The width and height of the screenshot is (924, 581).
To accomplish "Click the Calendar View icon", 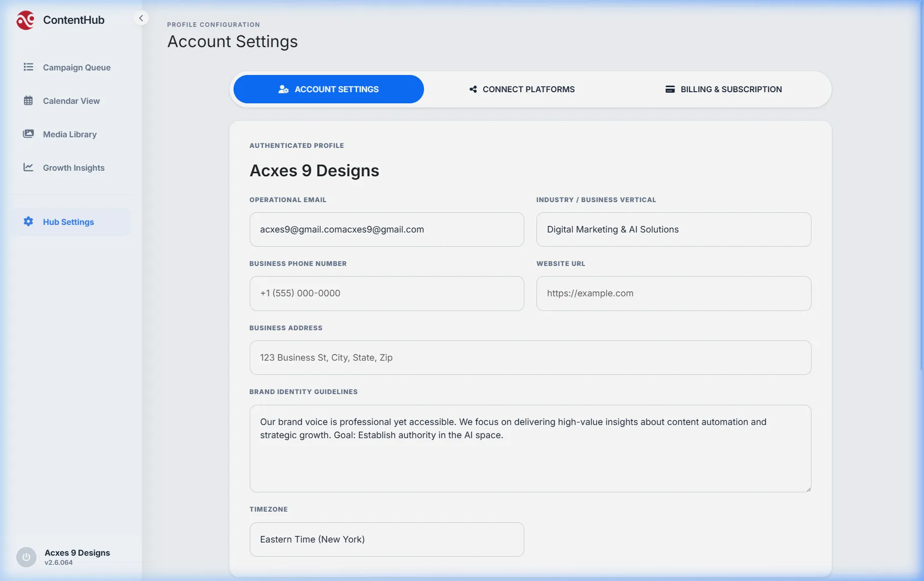I will pyautogui.click(x=28, y=100).
